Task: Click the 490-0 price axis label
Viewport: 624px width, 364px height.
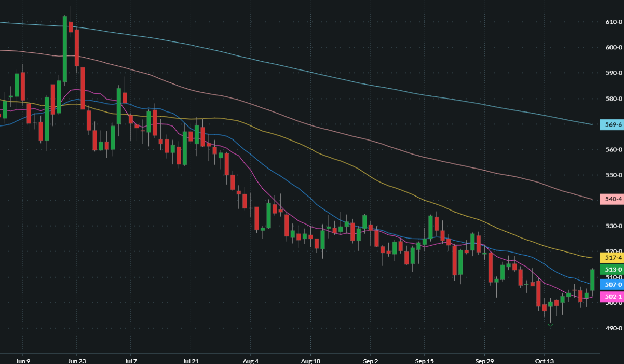Action: click(x=614, y=328)
